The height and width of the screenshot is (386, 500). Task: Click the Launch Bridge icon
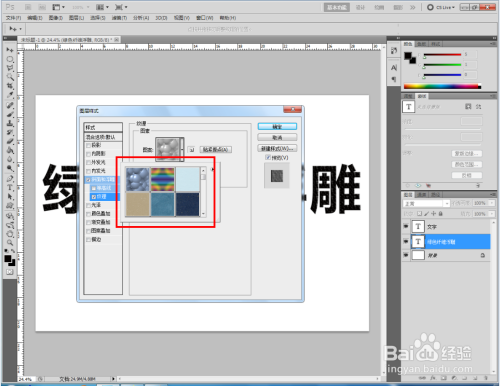click(x=28, y=7)
